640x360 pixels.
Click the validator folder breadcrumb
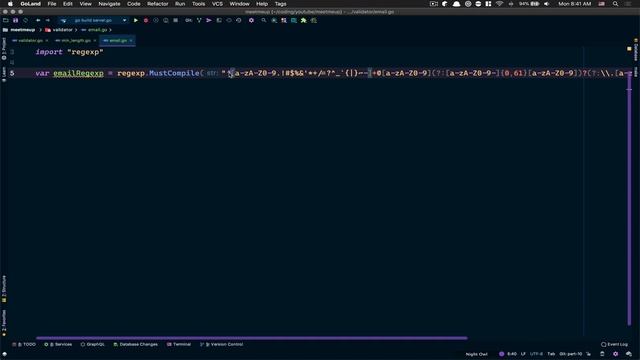click(59, 30)
